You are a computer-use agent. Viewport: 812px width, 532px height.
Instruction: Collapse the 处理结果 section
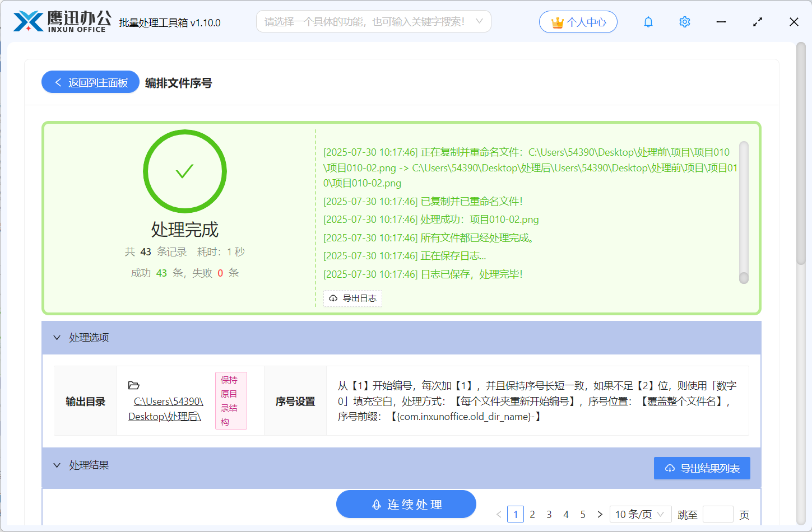57,465
